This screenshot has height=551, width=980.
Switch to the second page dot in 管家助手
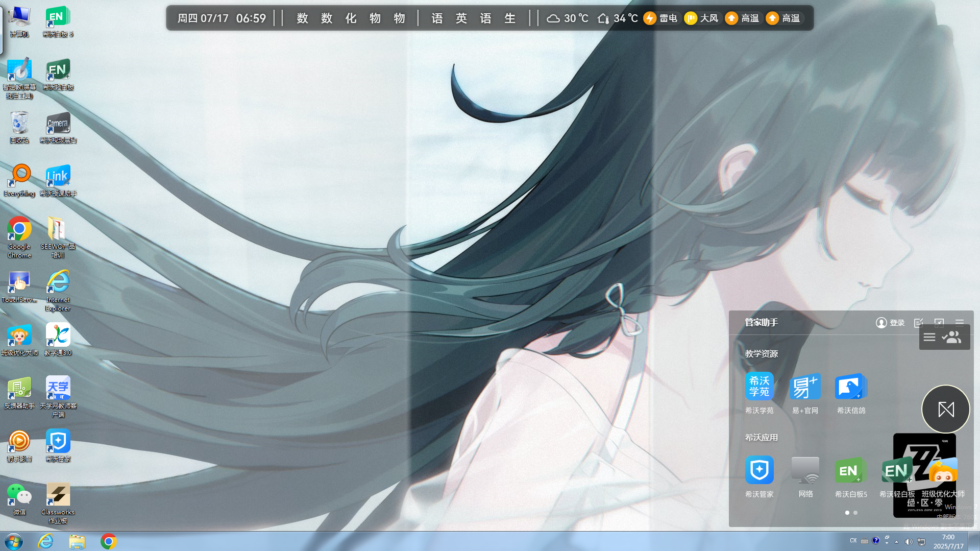(x=855, y=513)
